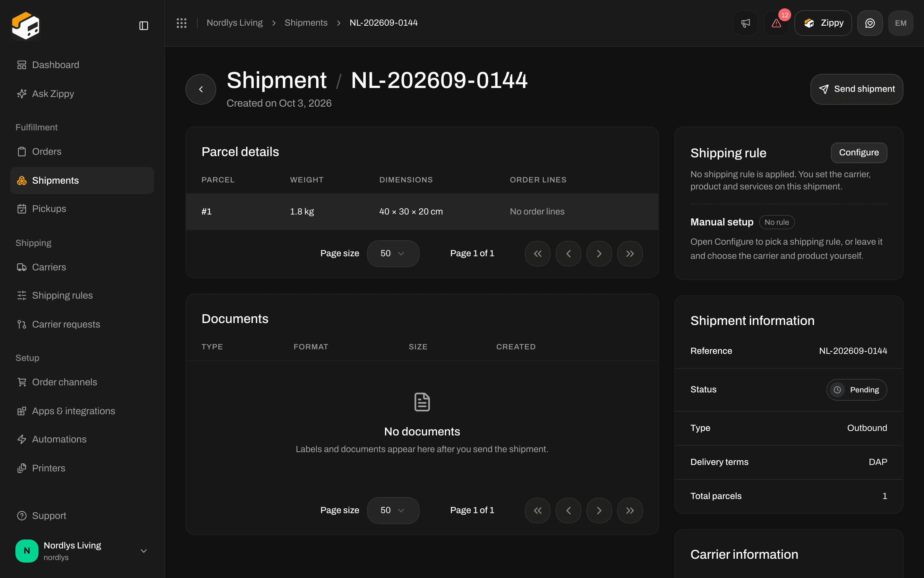924x578 pixels.
Task: Open Shipping rules in the sidebar
Action: 82,295
